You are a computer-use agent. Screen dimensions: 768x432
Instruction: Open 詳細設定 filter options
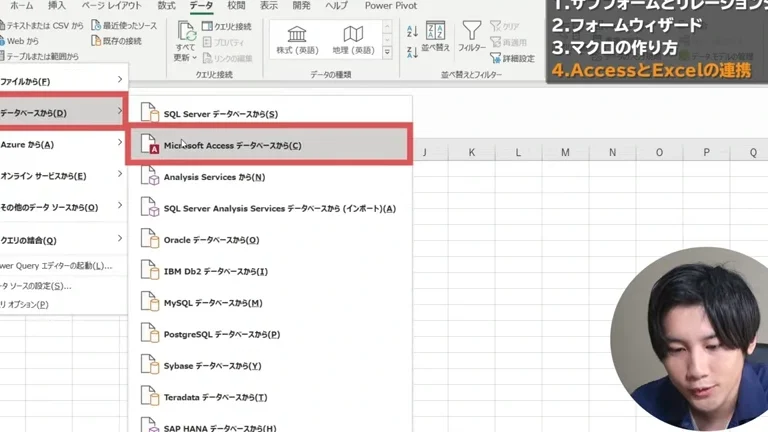(x=512, y=58)
